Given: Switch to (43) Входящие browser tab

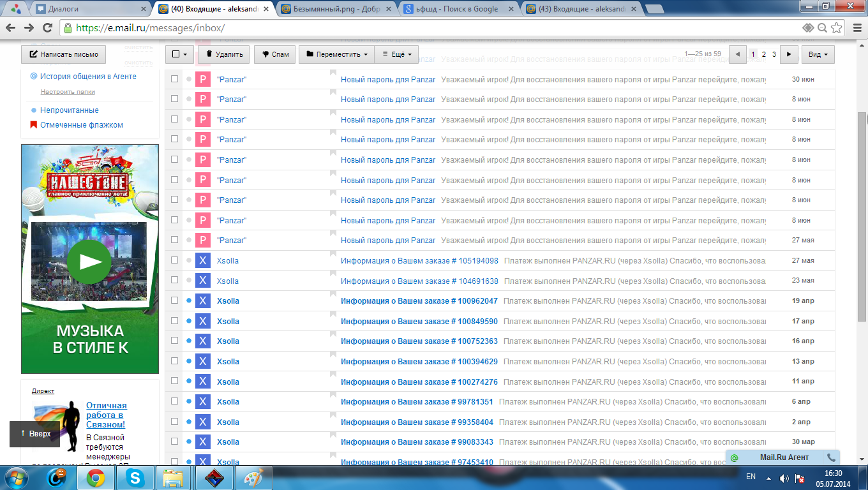Looking at the screenshot, I should click(x=581, y=9).
